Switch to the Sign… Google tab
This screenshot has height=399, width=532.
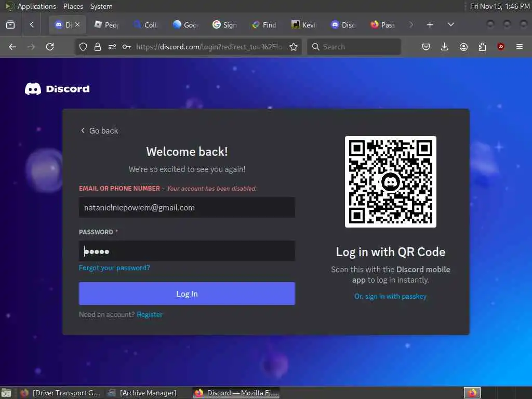click(x=224, y=25)
